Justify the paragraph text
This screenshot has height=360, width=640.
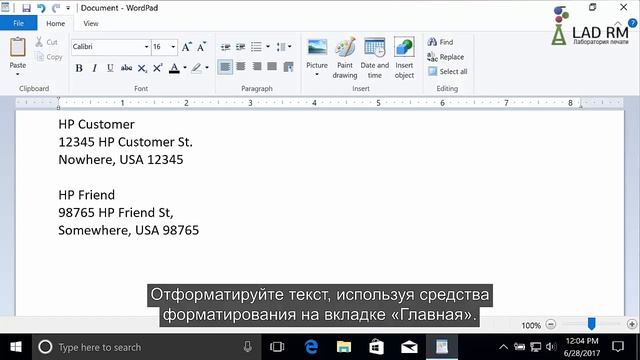coord(272,67)
